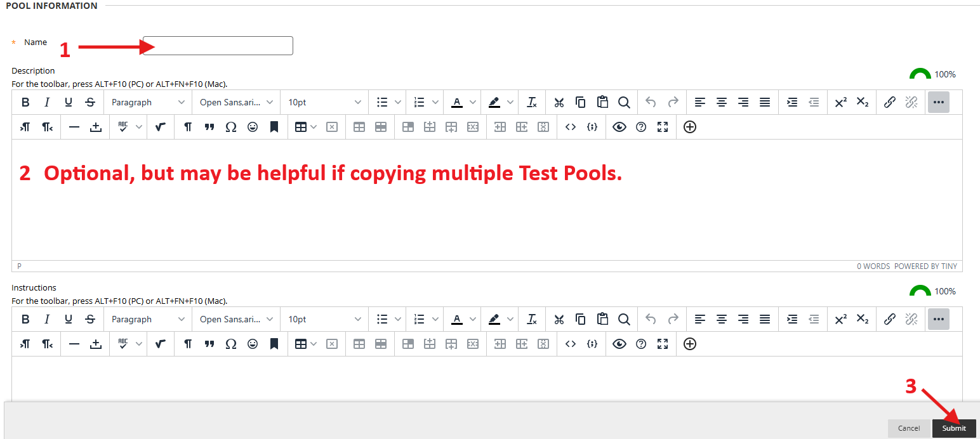Apply text color in Description toolbar
Image resolution: width=980 pixels, height=439 pixels.
tap(457, 102)
